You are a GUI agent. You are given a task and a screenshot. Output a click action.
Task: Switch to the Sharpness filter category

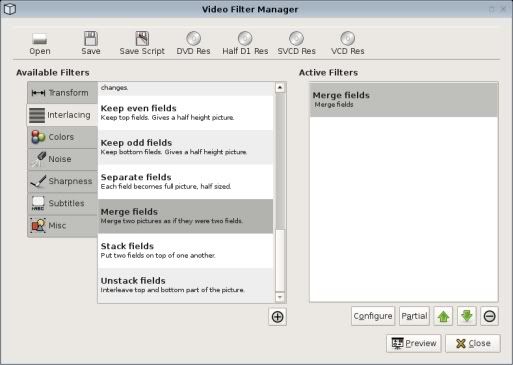pyautogui.click(x=62, y=181)
